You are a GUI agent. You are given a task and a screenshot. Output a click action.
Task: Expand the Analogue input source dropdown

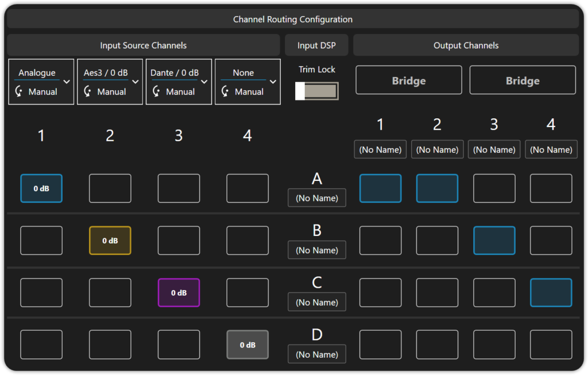[67, 82]
